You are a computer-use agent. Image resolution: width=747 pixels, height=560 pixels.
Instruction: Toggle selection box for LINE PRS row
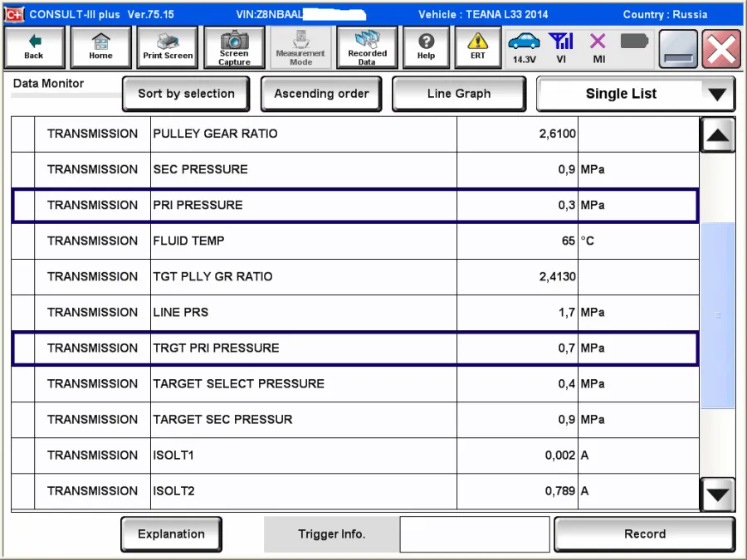point(23,313)
